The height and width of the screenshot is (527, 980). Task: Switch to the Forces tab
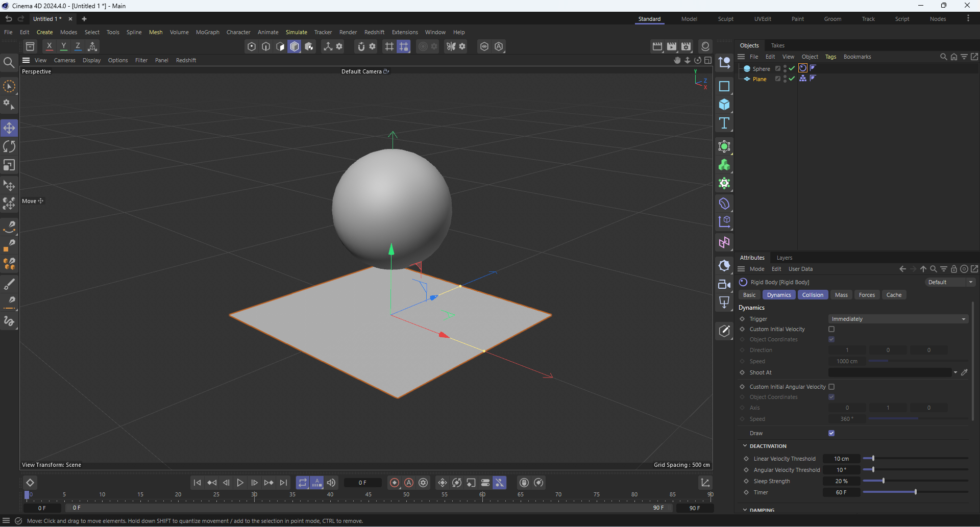click(867, 295)
